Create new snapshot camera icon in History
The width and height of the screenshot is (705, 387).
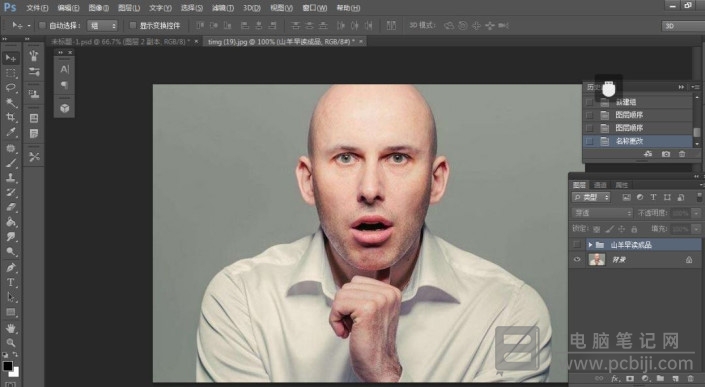tap(666, 154)
